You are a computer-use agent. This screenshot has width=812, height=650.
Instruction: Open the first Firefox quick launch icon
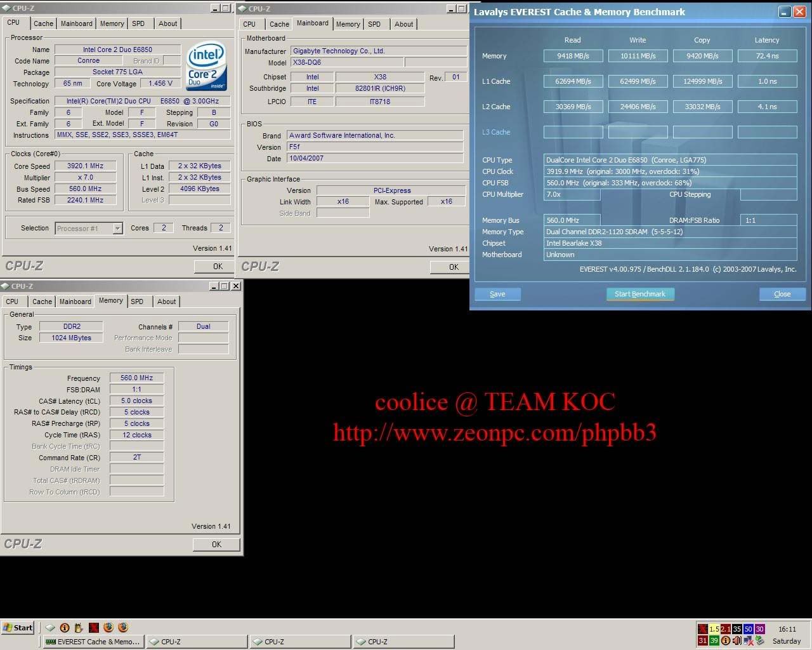(108, 628)
